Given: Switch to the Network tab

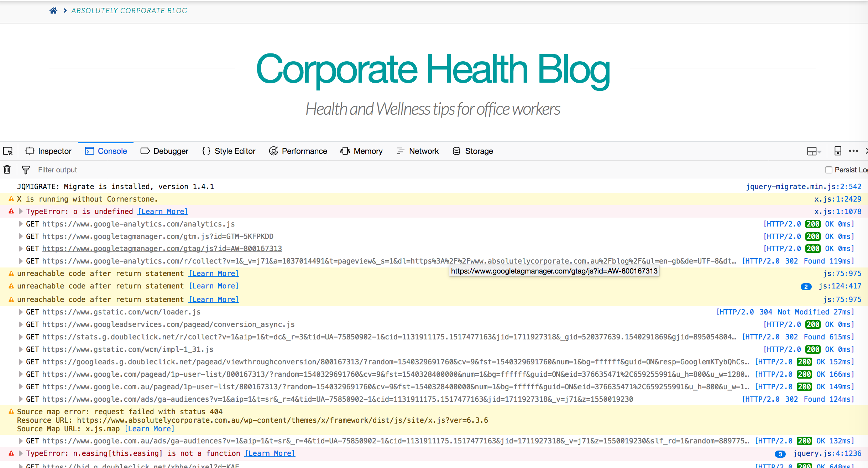Looking at the screenshot, I should [x=417, y=151].
